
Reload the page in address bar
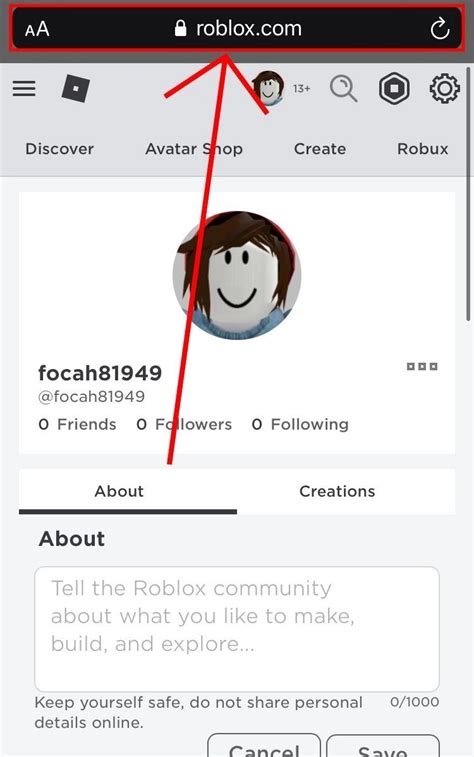tap(440, 29)
